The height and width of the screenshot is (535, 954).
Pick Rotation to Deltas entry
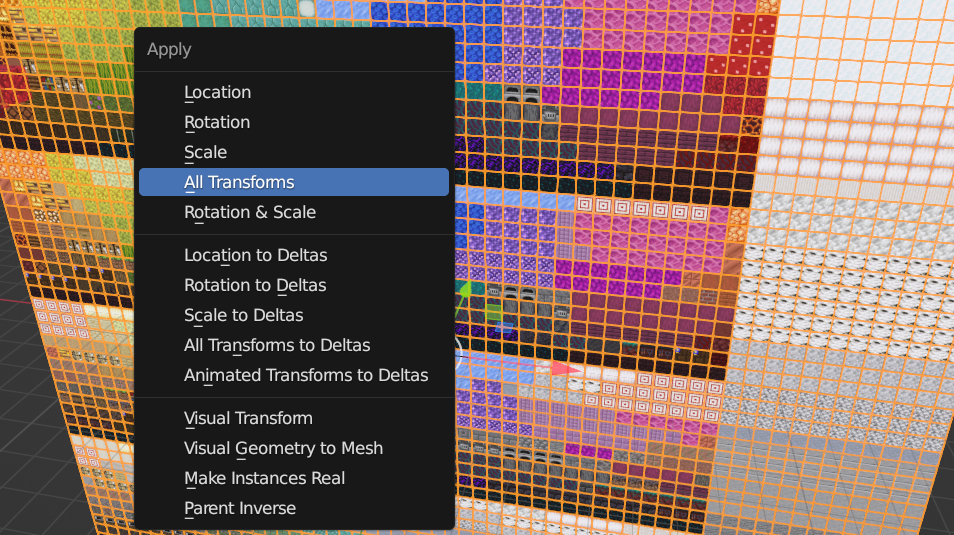pos(294,285)
